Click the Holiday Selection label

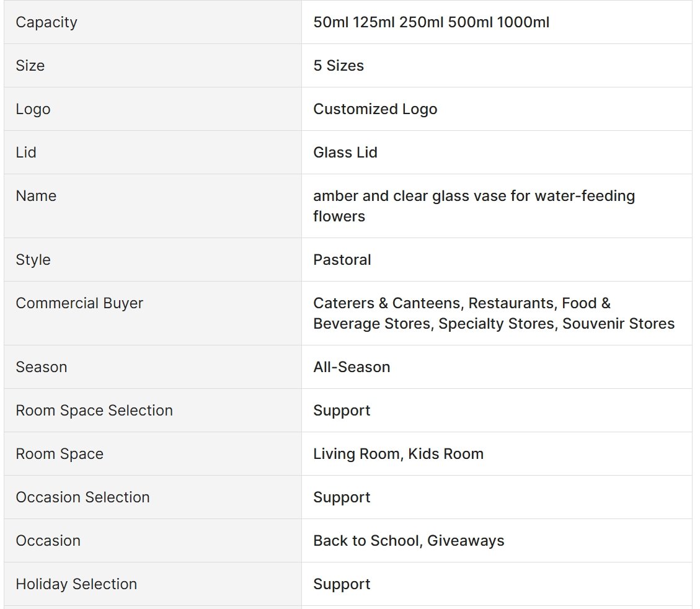pyautogui.click(x=76, y=584)
